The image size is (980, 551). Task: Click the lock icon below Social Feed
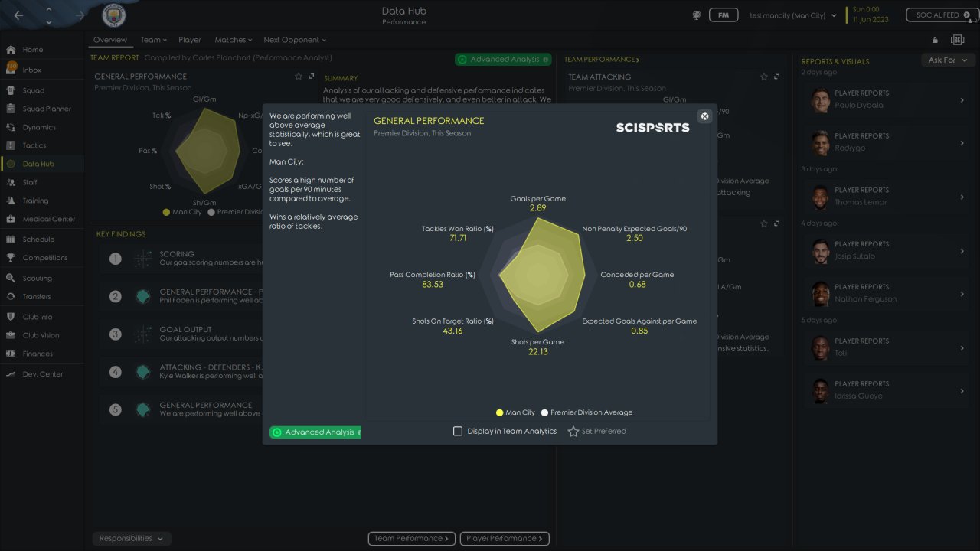click(935, 40)
